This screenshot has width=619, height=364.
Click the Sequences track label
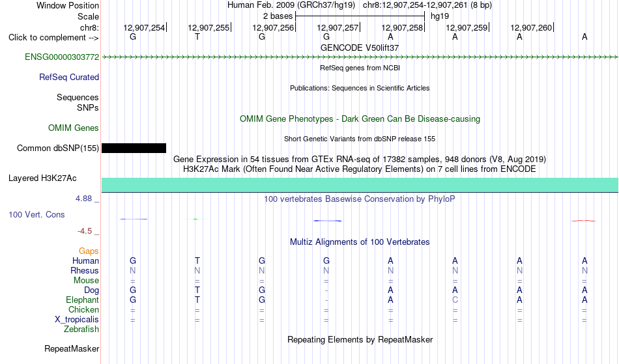(78, 98)
